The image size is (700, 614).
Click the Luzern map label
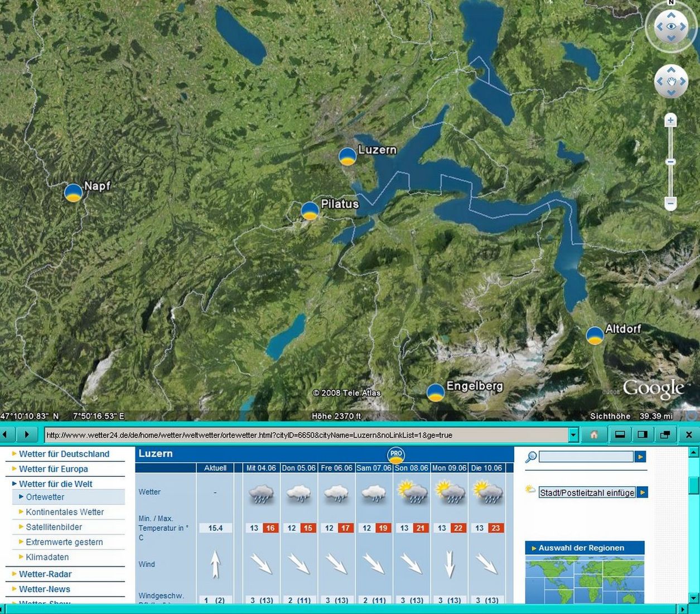[378, 150]
